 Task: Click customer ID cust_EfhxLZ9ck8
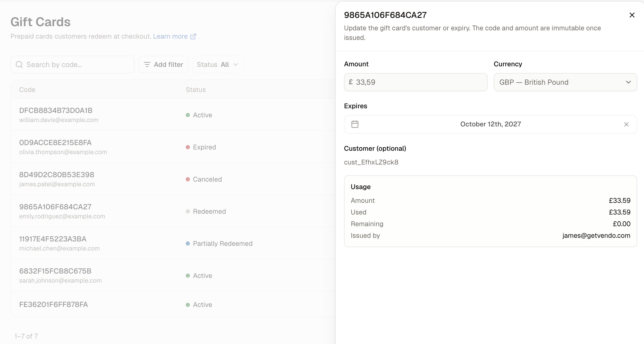click(x=371, y=162)
